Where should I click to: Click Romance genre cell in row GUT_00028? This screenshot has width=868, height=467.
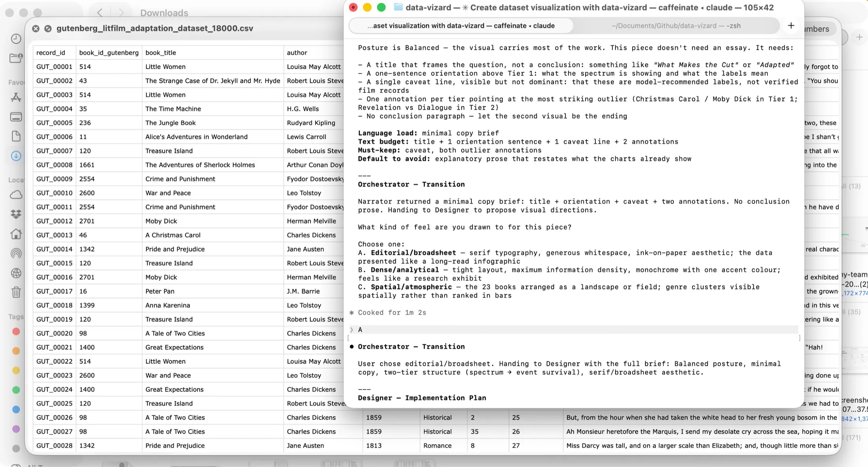click(x=443, y=445)
